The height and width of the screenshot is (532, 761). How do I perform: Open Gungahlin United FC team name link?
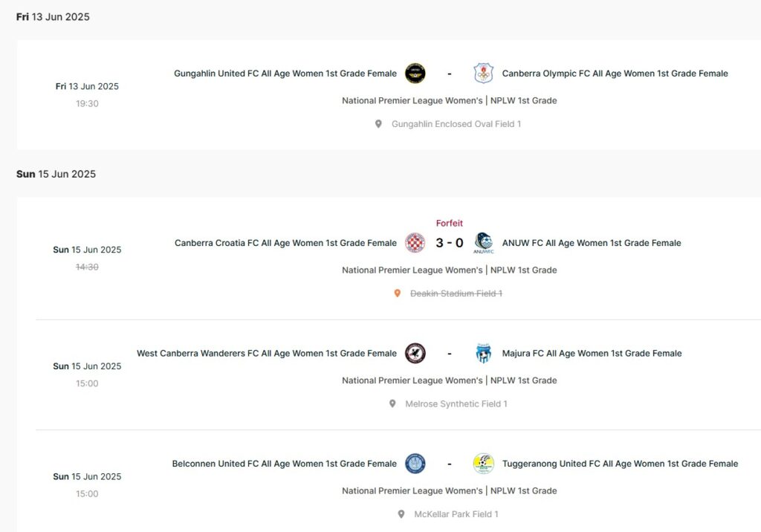tap(285, 74)
